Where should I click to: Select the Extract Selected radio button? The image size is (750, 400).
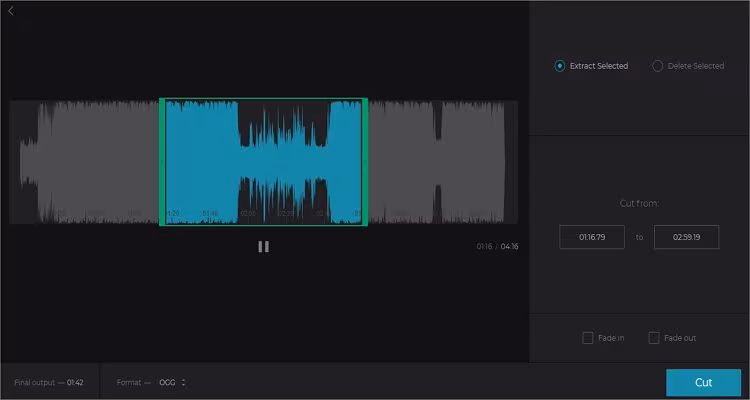[x=560, y=66]
